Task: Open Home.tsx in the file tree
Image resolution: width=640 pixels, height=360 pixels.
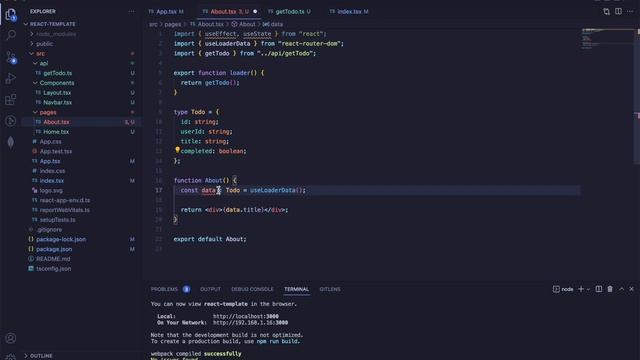Action: click(56, 132)
